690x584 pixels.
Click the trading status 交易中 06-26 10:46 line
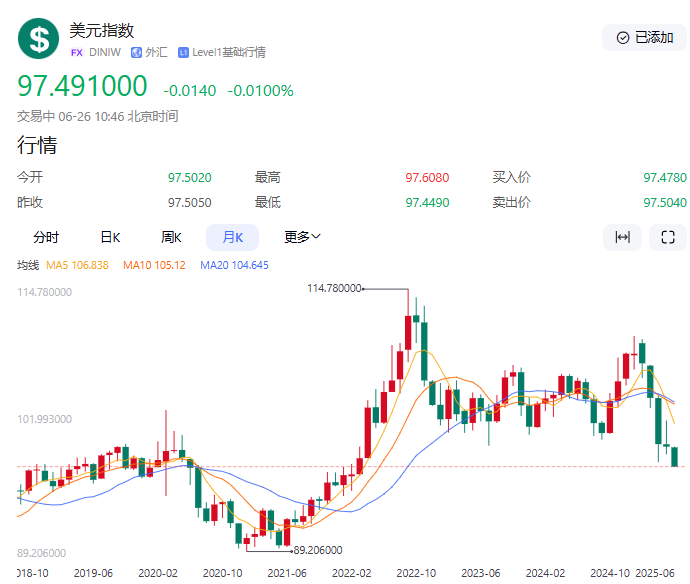pos(97,116)
